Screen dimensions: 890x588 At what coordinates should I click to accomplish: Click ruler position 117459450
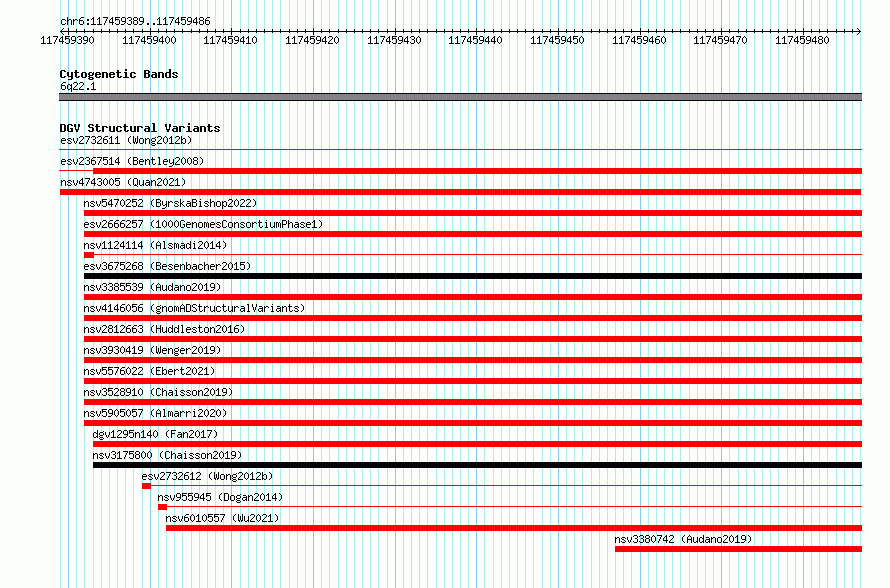[557, 40]
